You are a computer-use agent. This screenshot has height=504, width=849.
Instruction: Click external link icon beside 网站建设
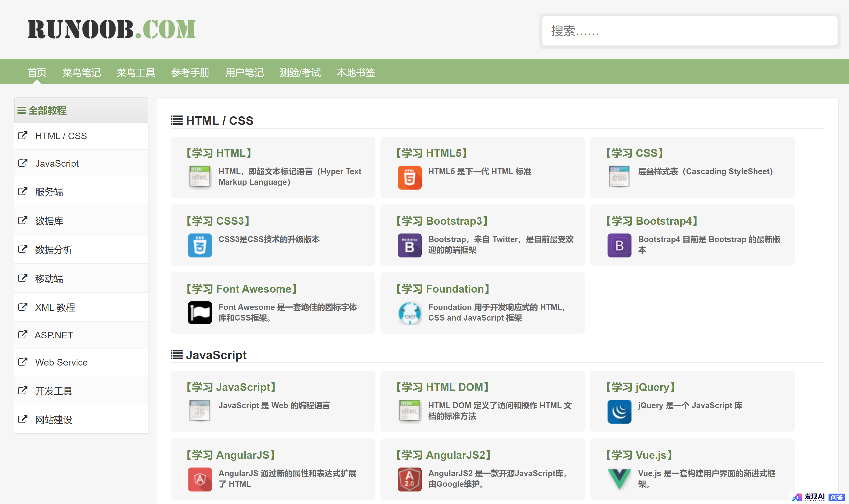coord(22,419)
